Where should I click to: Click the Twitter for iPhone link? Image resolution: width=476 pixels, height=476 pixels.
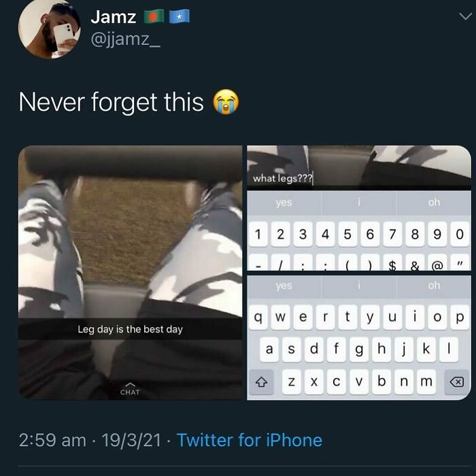coord(250,440)
